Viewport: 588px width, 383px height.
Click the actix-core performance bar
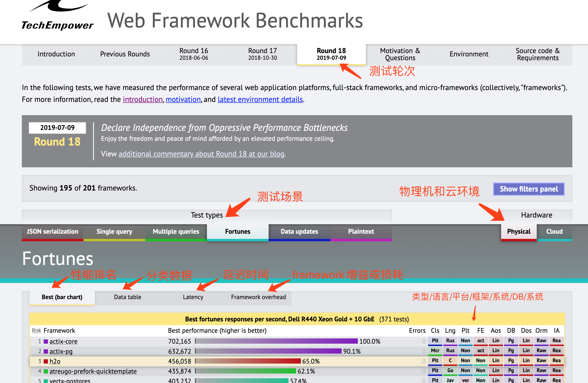tap(276, 341)
